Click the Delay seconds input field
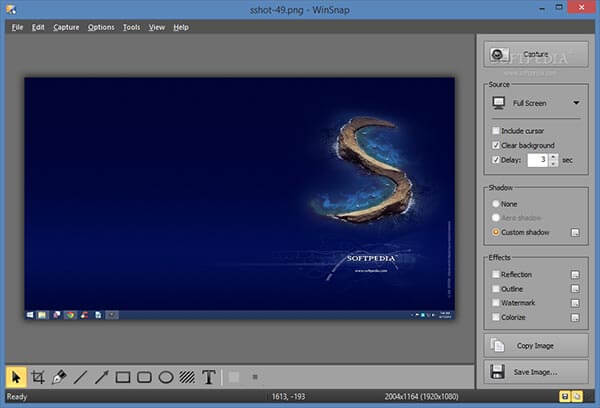600x408 pixels. click(x=538, y=160)
